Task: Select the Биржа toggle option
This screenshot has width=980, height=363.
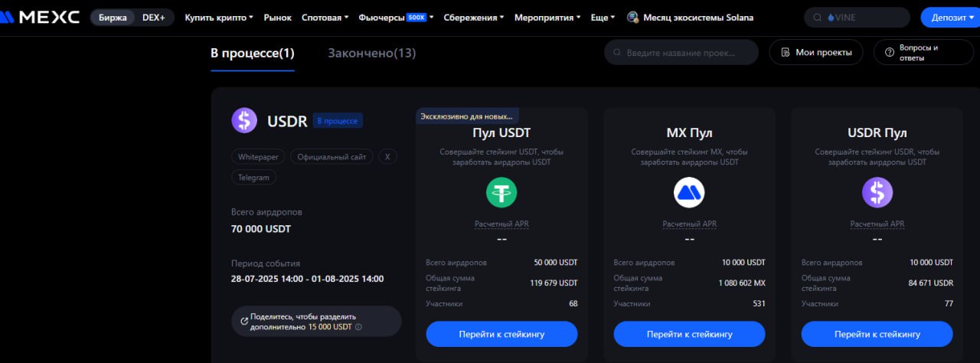Action: click(x=113, y=17)
